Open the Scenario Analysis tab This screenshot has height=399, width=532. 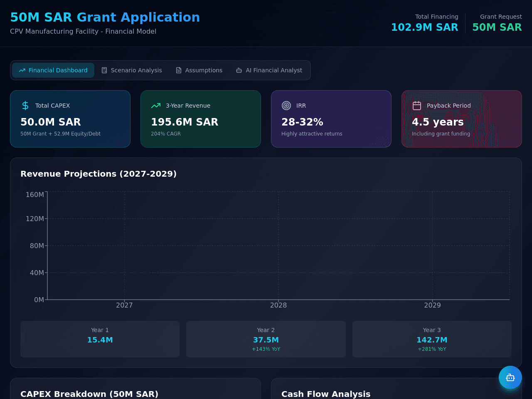pyautogui.click(x=132, y=70)
